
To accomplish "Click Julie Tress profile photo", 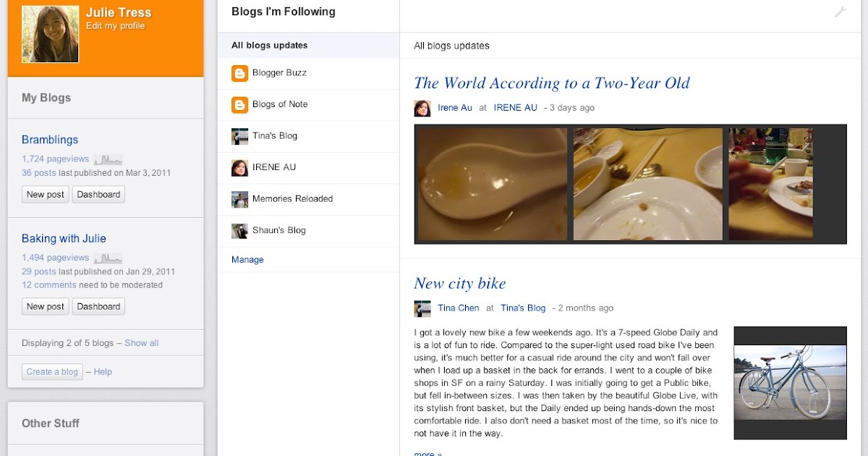I will (50, 34).
